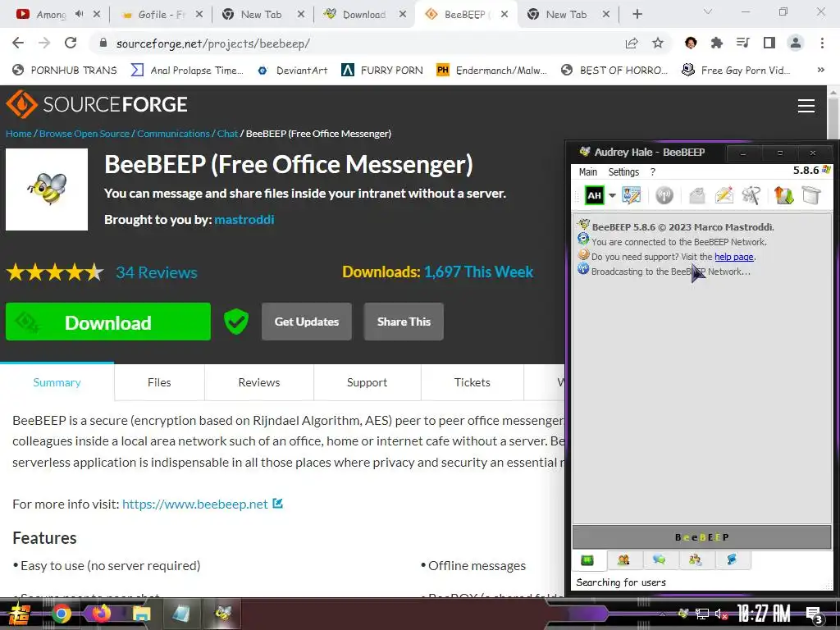Bookmark this page with the star icon
840x630 pixels.
(658, 43)
